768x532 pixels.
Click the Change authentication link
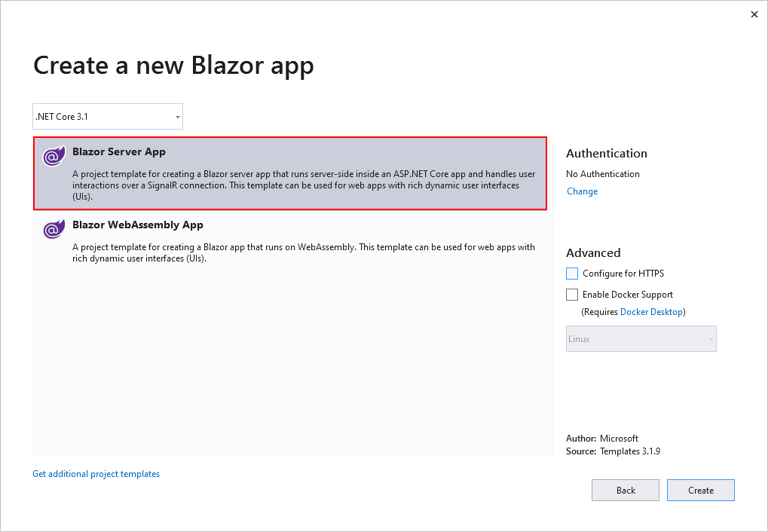click(x=582, y=191)
